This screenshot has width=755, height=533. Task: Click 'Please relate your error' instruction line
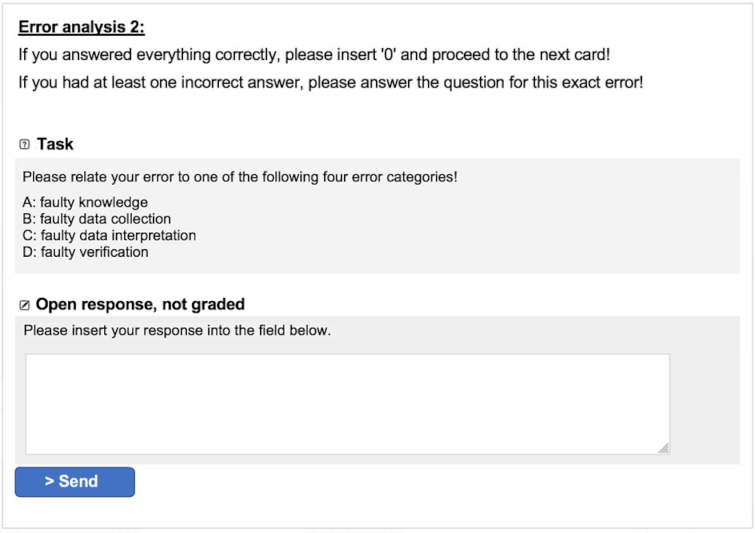[x=240, y=177]
